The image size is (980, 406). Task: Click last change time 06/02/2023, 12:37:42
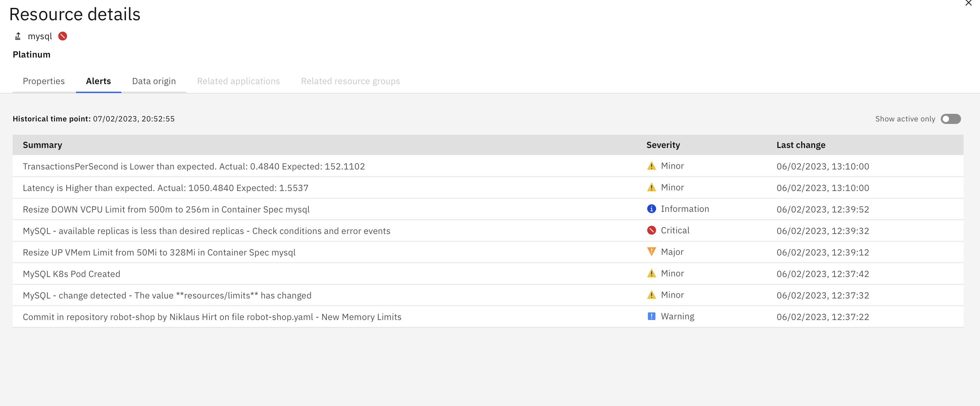pyautogui.click(x=822, y=274)
